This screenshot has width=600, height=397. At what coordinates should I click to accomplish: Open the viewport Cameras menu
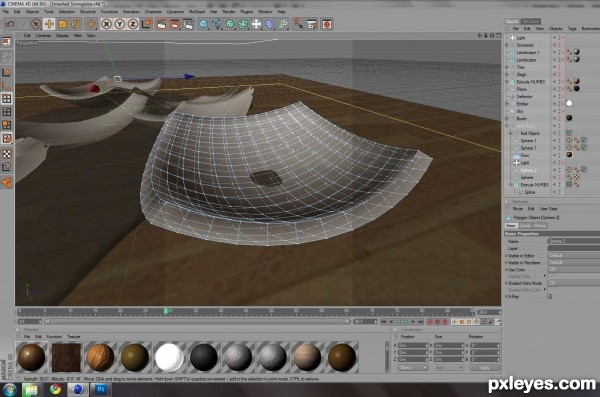(43, 35)
